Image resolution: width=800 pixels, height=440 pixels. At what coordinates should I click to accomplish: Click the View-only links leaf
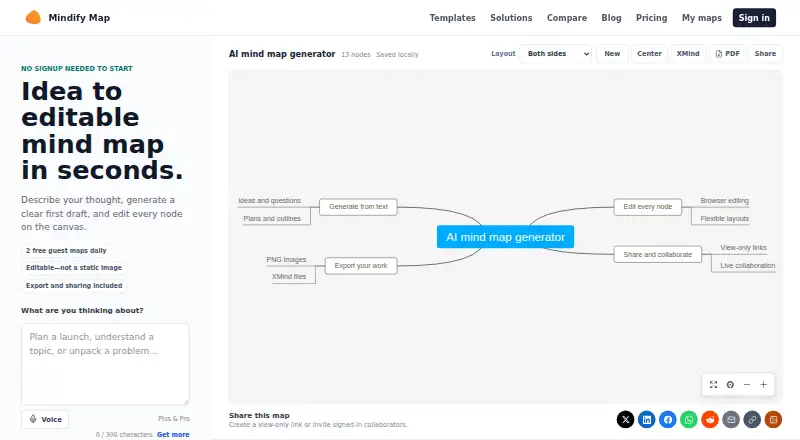743,248
